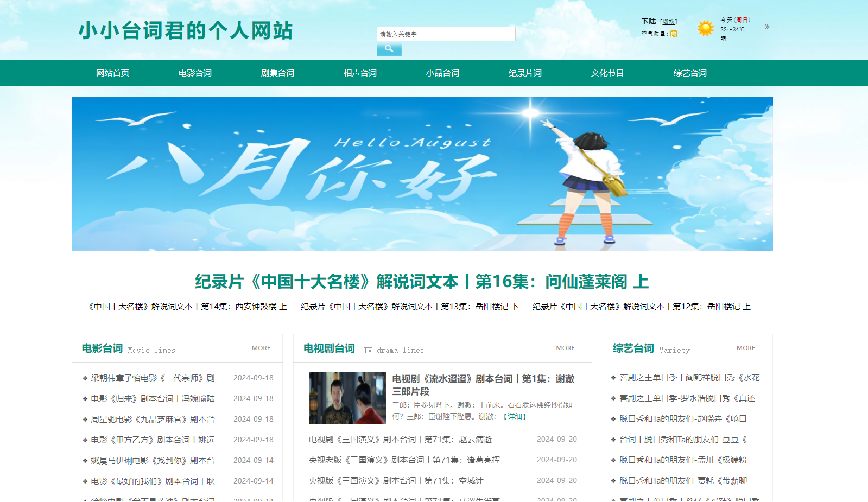868x502 pixels.
Task: Open 喜剧之王单口季 阎鹤祥脱口秀 article
Action: [689, 378]
